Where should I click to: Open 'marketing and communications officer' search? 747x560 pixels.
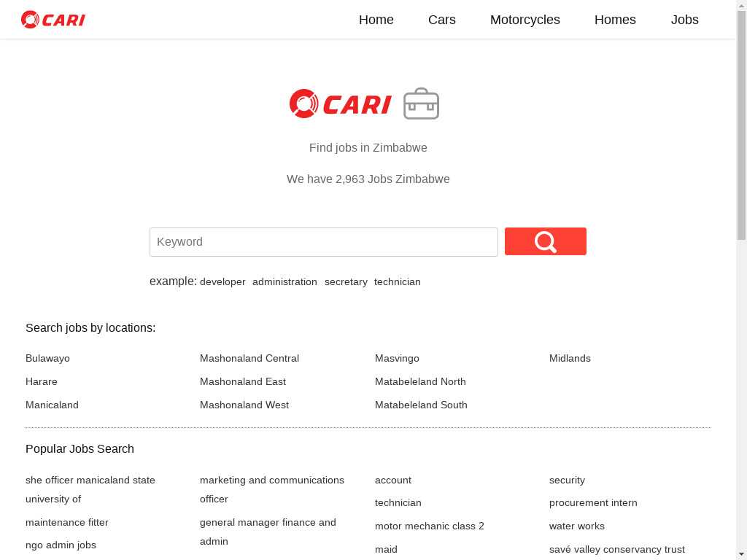tap(271, 489)
